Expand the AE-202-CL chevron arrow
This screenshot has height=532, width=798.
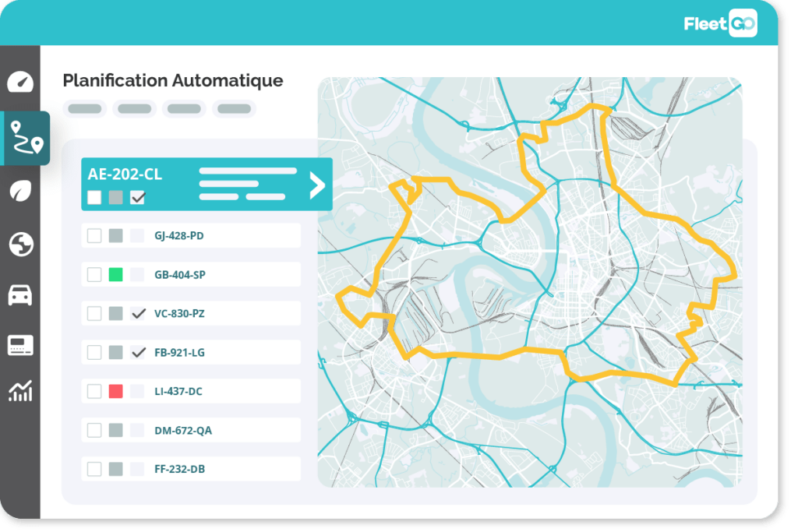click(x=317, y=185)
